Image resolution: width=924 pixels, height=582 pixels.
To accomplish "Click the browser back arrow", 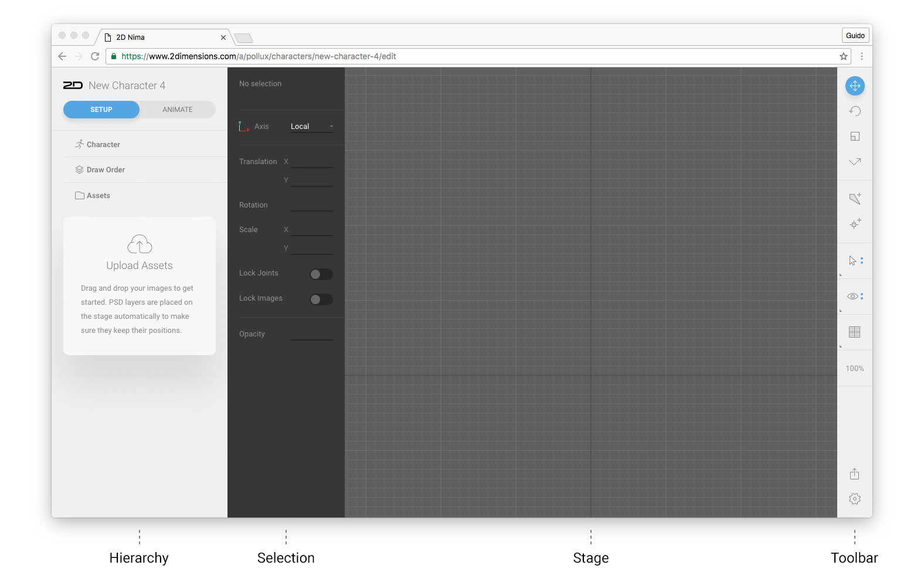I will (x=62, y=56).
